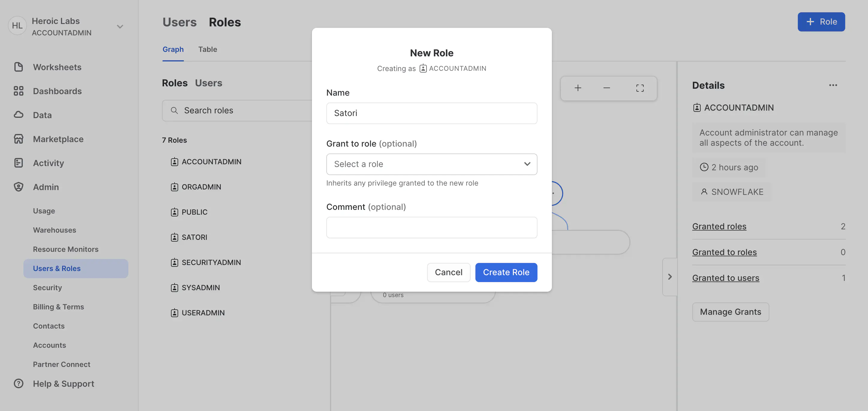Click the fit-to-screen graph icon
The image size is (868, 411).
[639, 88]
